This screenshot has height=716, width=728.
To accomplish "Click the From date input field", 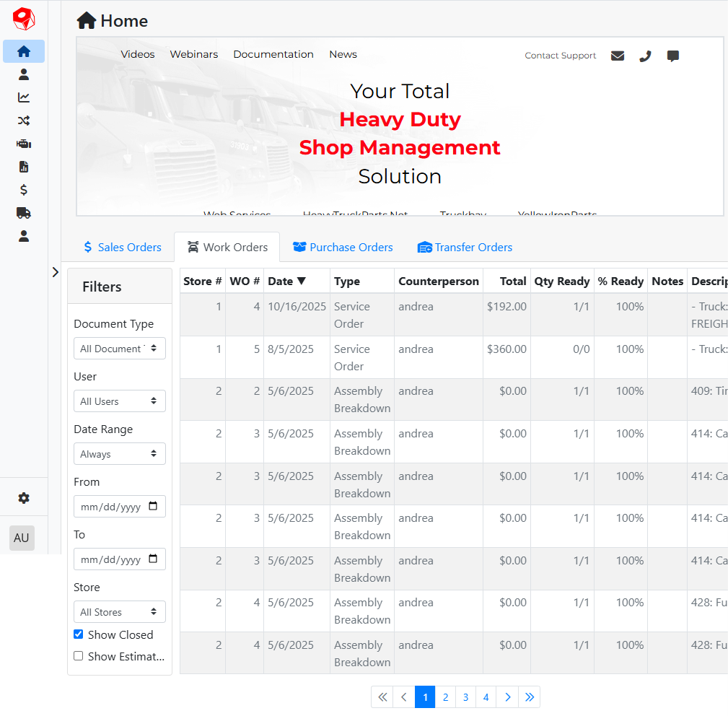I will tap(112, 507).
